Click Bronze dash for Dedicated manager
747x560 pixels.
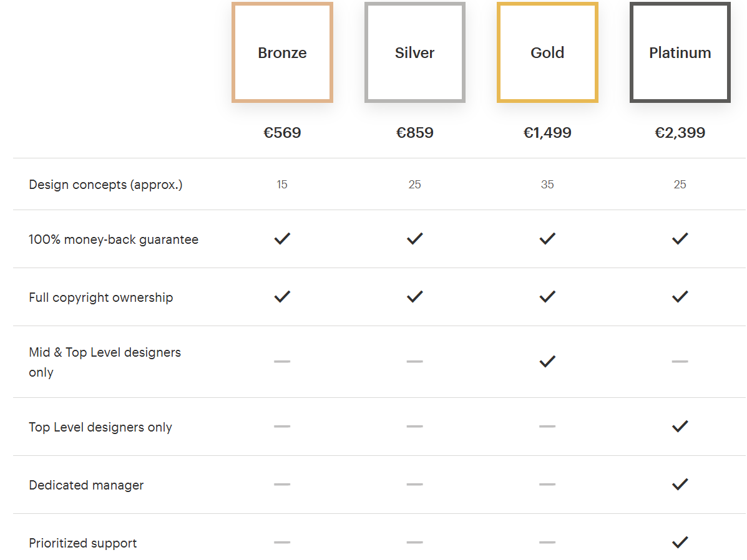pyautogui.click(x=282, y=485)
